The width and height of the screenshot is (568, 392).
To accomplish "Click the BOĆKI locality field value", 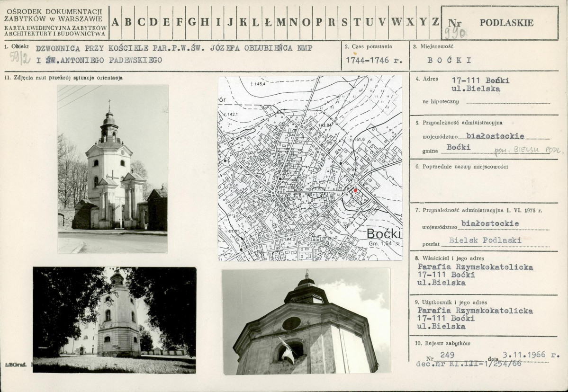I will click(x=449, y=61).
